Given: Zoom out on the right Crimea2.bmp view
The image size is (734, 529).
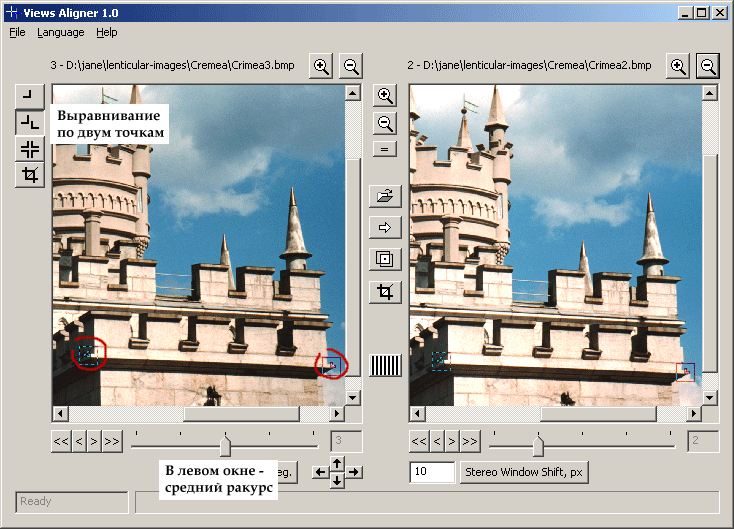Looking at the screenshot, I should coord(708,66).
